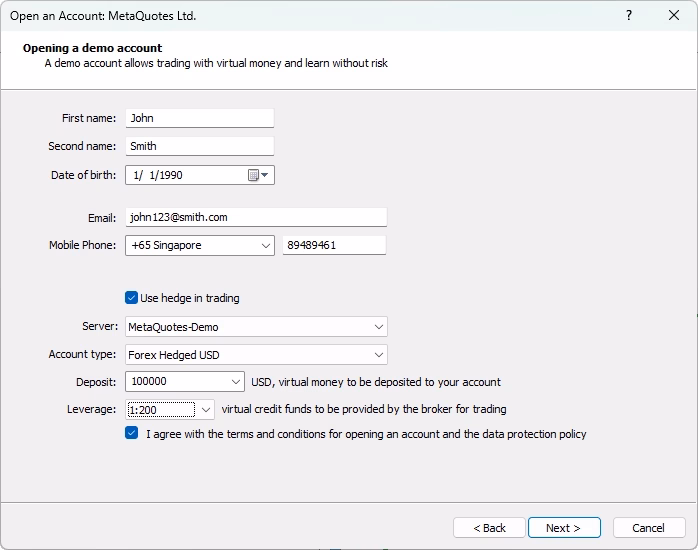Click the 1:200 leverage value text
The height and width of the screenshot is (550, 698).
[x=142, y=410]
